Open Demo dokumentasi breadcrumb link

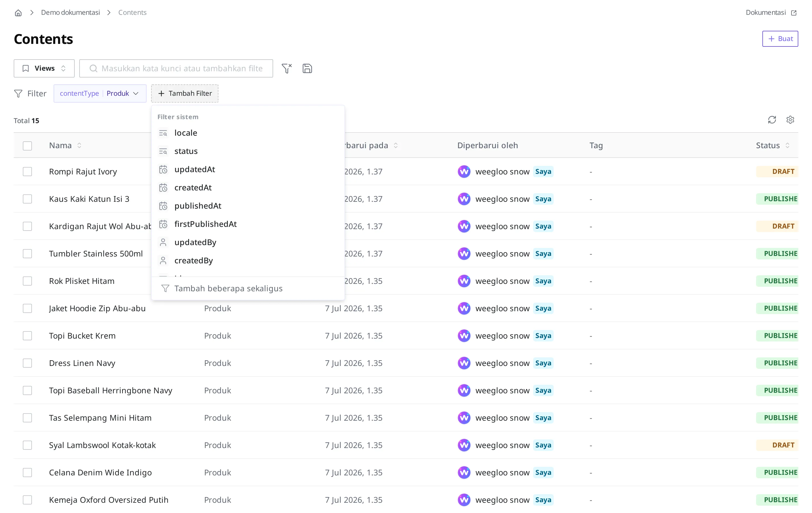[x=70, y=13]
